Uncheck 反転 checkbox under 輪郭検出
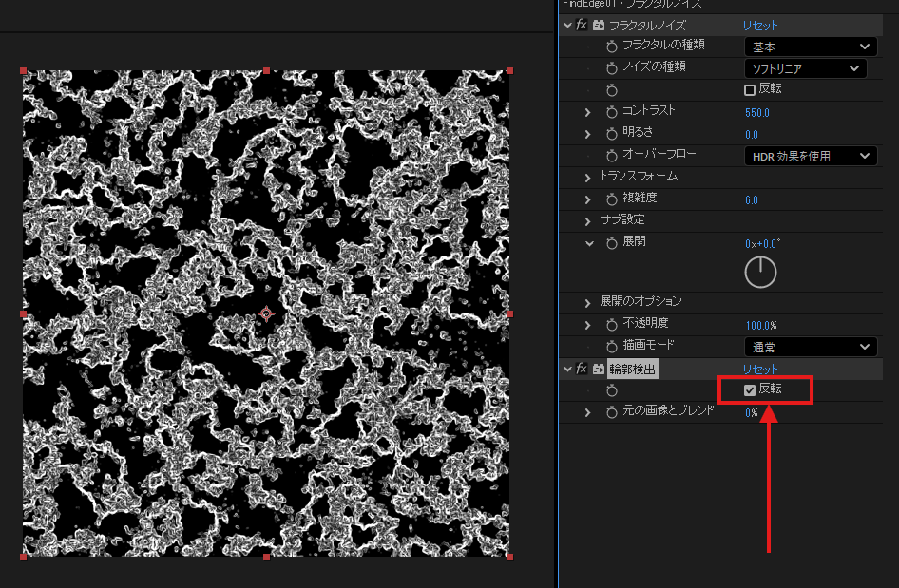This screenshot has height=588, width=899. [750, 390]
